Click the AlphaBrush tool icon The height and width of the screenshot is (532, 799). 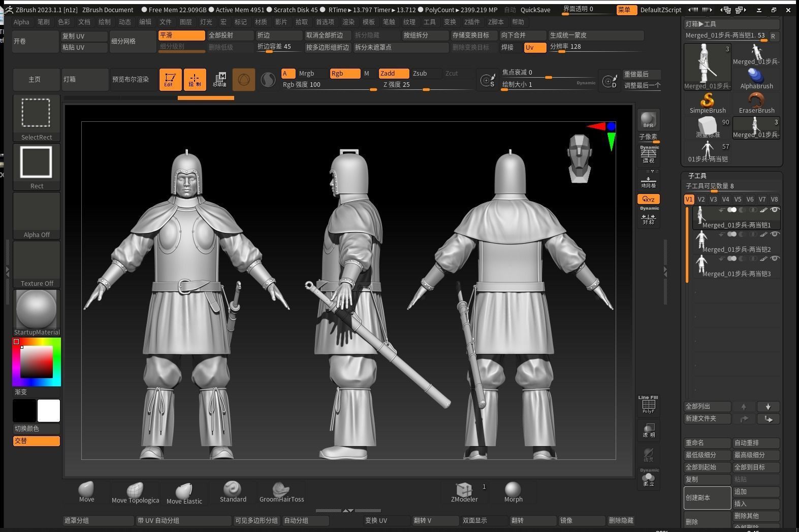click(x=756, y=79)
